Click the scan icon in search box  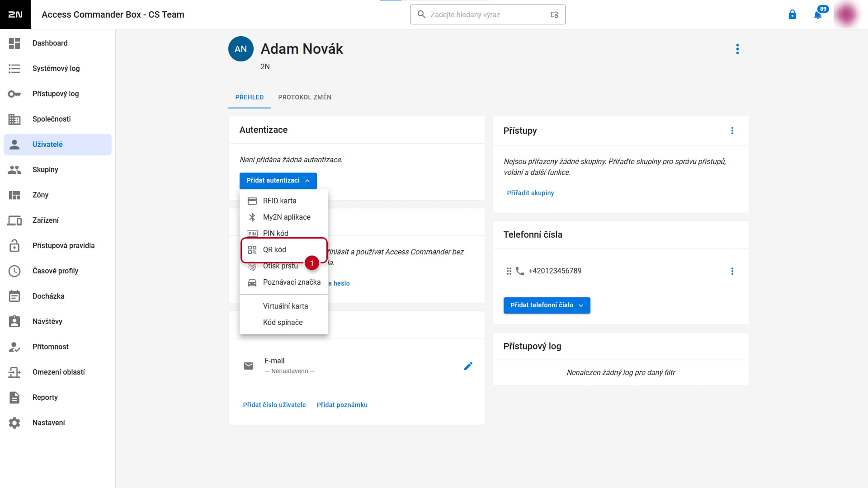pos(554,14)
